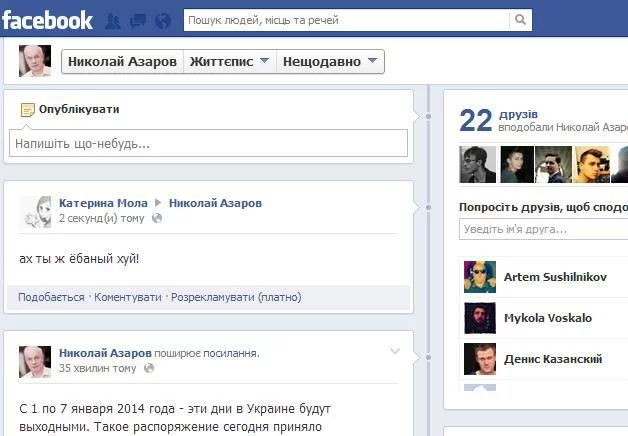Click privacy globe on 35 хвилин post
Screen dimensions: 628x436
(x=149, y=368)
